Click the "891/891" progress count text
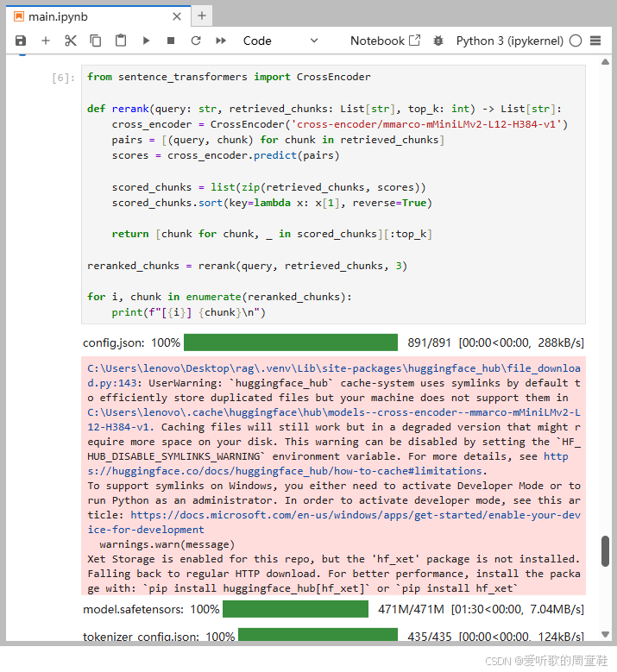Screen dimensions: 617x672 tap(429, 342)
